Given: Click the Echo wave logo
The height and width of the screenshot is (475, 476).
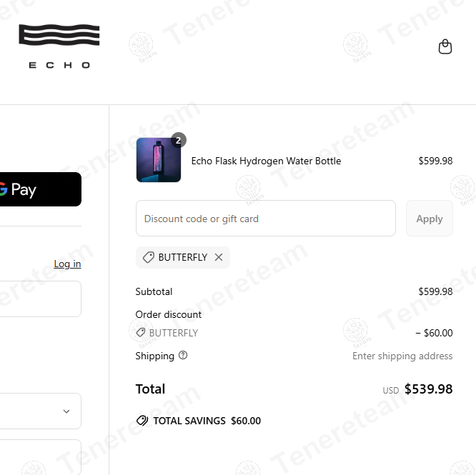Looking at the screenshot, I should tap(59, 36).
